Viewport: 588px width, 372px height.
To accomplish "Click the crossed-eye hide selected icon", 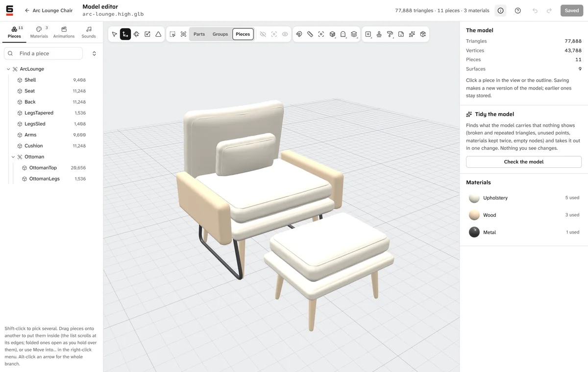I will (x=263, y=34).
